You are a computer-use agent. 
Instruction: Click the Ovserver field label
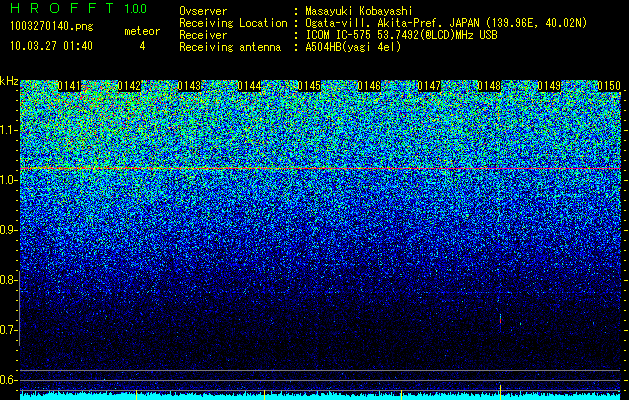tap(203, 11)
